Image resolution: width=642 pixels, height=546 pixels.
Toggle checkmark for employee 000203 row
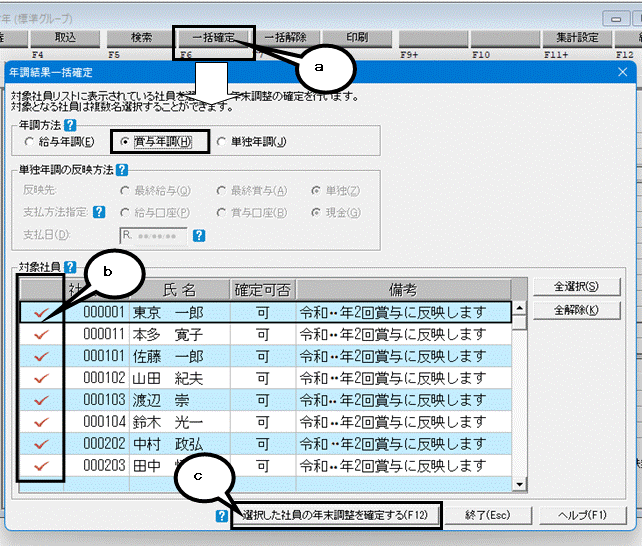pos(41,466)
